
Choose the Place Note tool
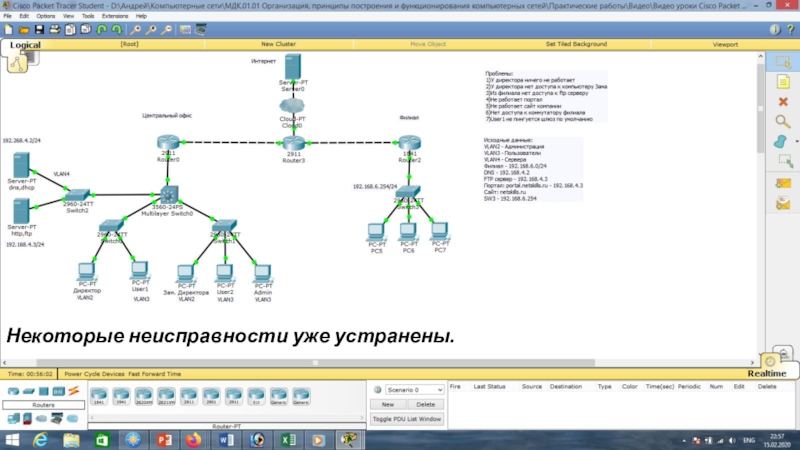(783, 82)
